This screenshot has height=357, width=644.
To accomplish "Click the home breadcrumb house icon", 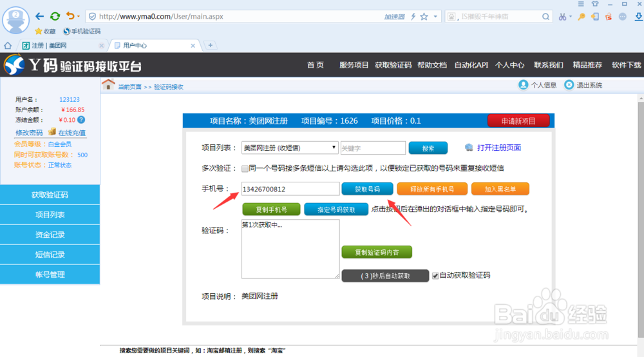I will 108,84.
